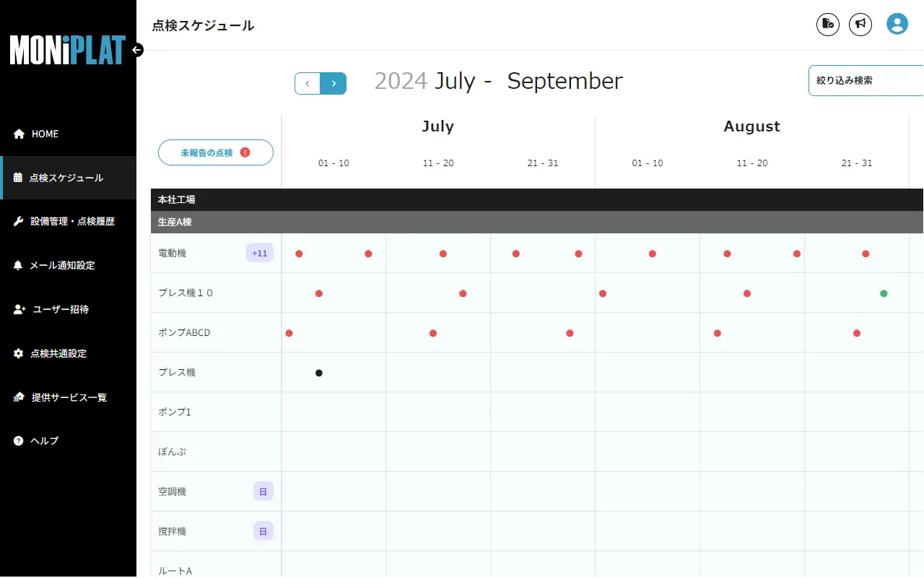Viewport: 924px width, 578px height.
Task: Open the blue user profile avatar
Action: coord(897,23)
